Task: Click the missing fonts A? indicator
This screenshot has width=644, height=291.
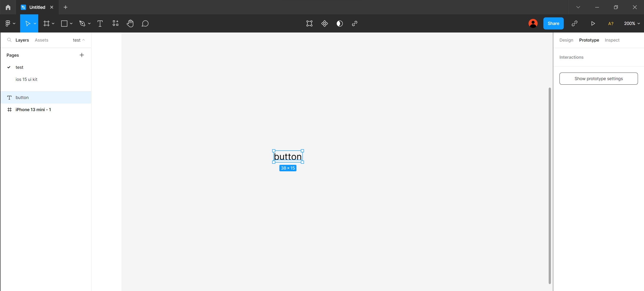Action: coord(611,23)
